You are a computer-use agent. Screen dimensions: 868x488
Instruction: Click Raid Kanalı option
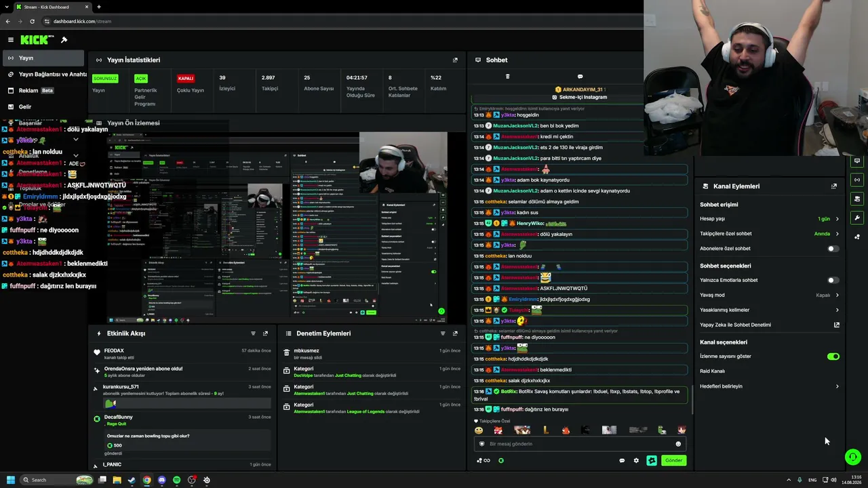click(712, 371)
